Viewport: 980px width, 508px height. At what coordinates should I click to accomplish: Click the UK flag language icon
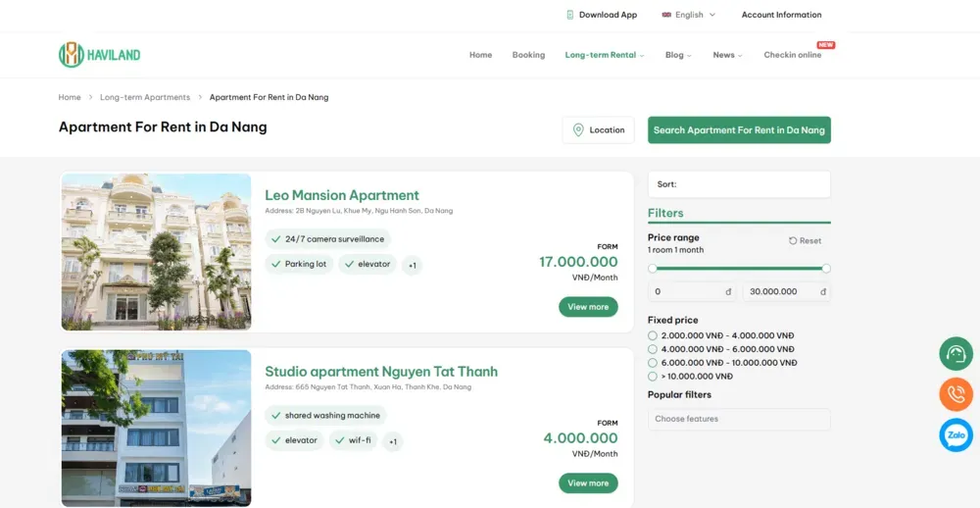[666, 15]
